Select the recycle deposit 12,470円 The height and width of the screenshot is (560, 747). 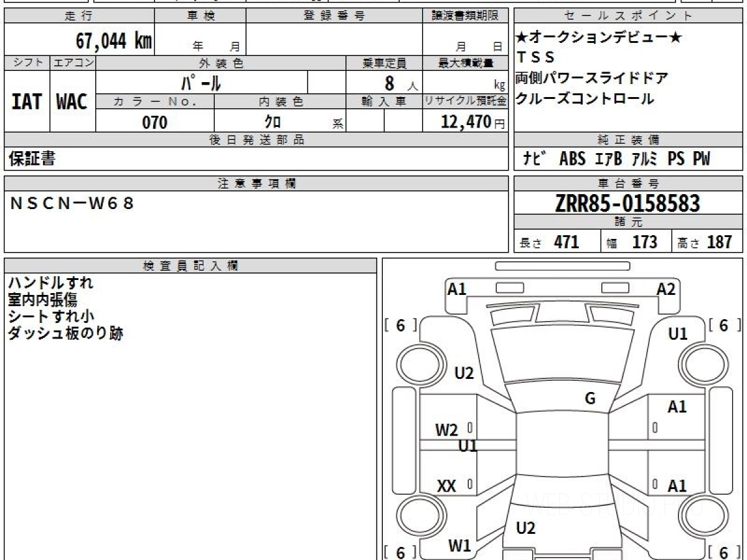(472, 123)
